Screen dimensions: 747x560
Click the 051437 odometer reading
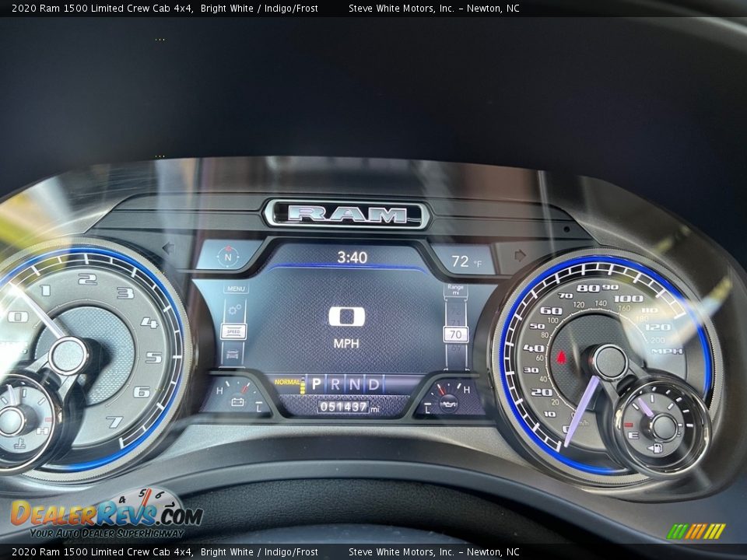343,407
